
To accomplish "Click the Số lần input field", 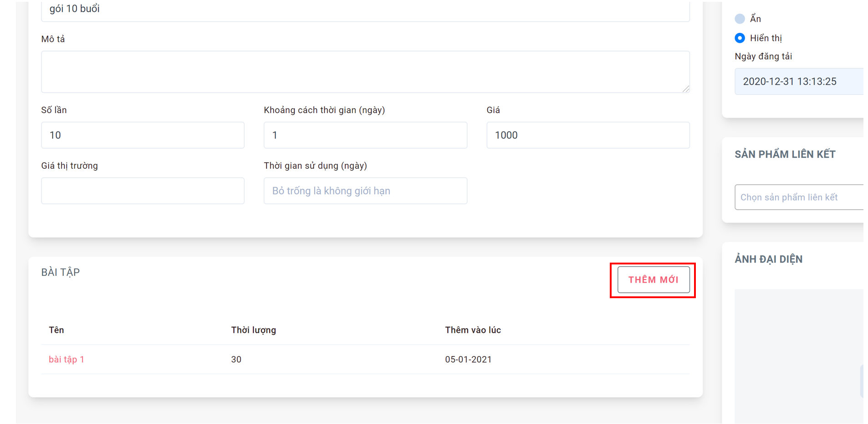I will coord(143,135).
